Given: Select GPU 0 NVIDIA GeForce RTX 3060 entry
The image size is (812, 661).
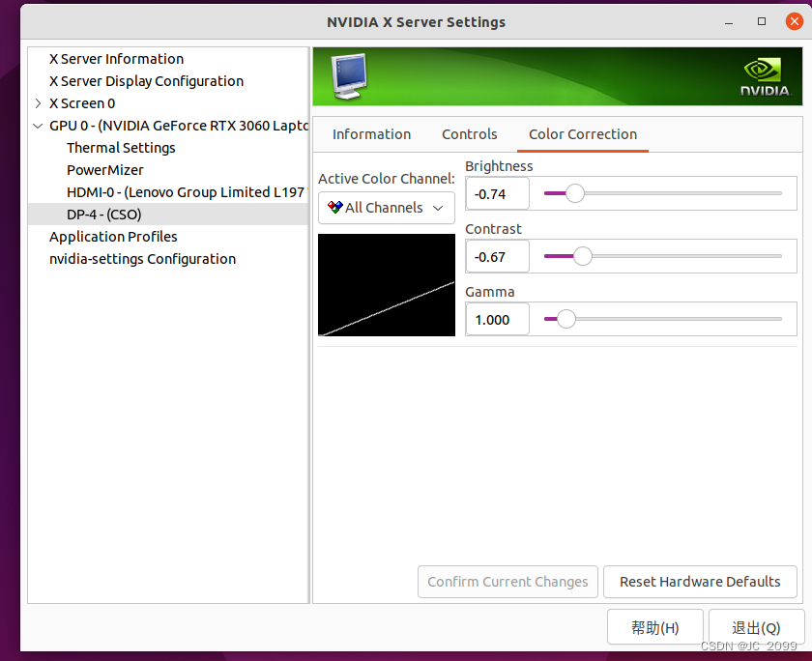Looking at the screenshot, I should click(179, 126).
